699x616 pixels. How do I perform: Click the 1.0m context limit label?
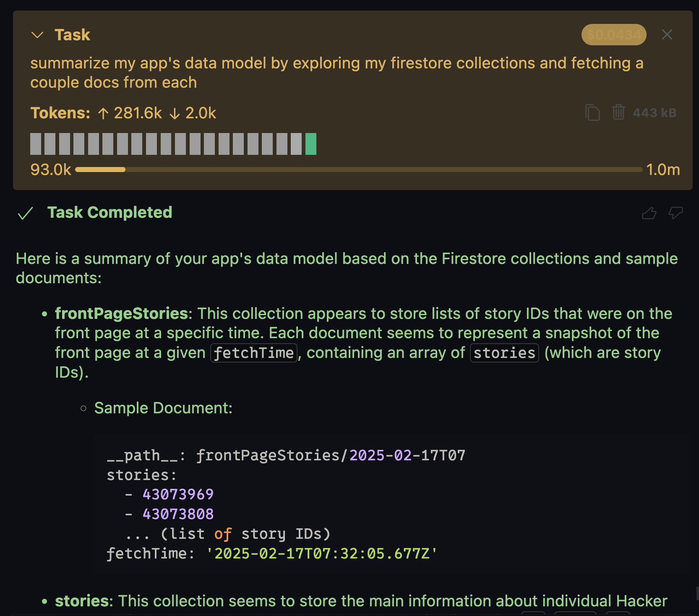pyautogui.click(x=662, y=170)
